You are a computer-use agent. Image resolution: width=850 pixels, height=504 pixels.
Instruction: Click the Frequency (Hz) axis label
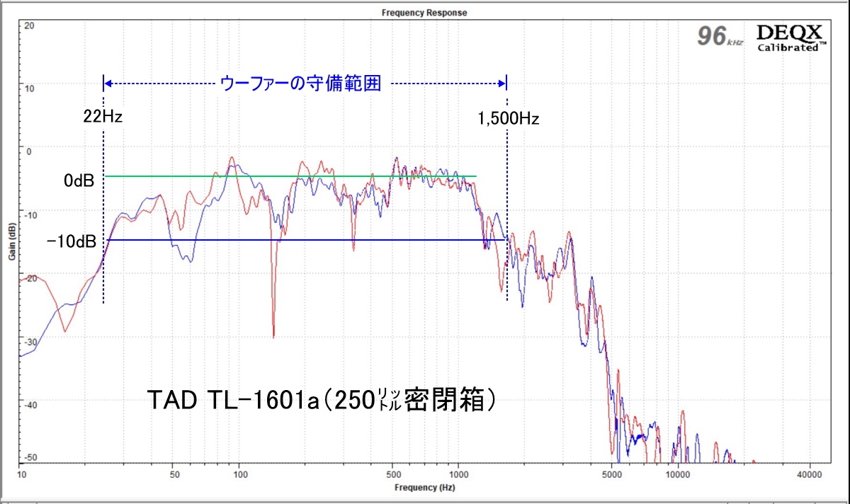(425, 488)
